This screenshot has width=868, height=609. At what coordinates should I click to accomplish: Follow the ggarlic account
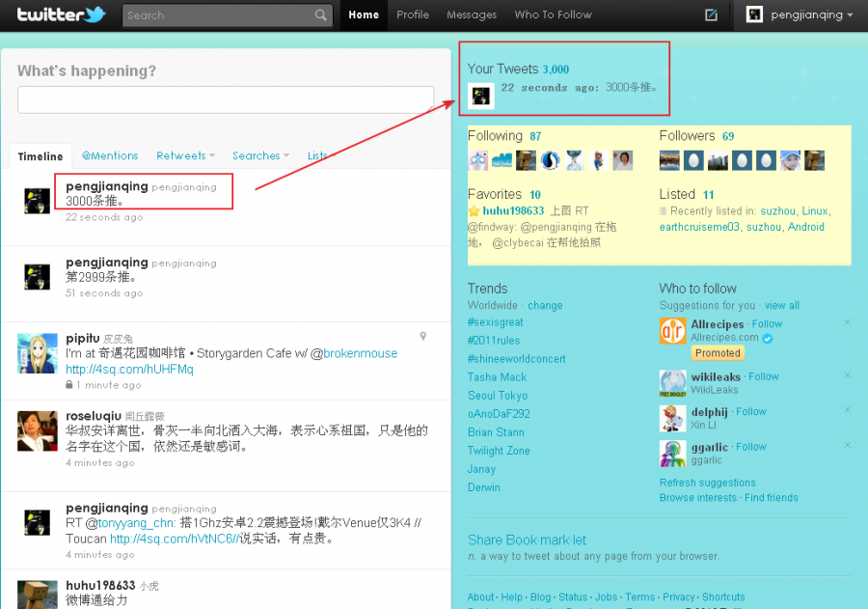(751, 447)
